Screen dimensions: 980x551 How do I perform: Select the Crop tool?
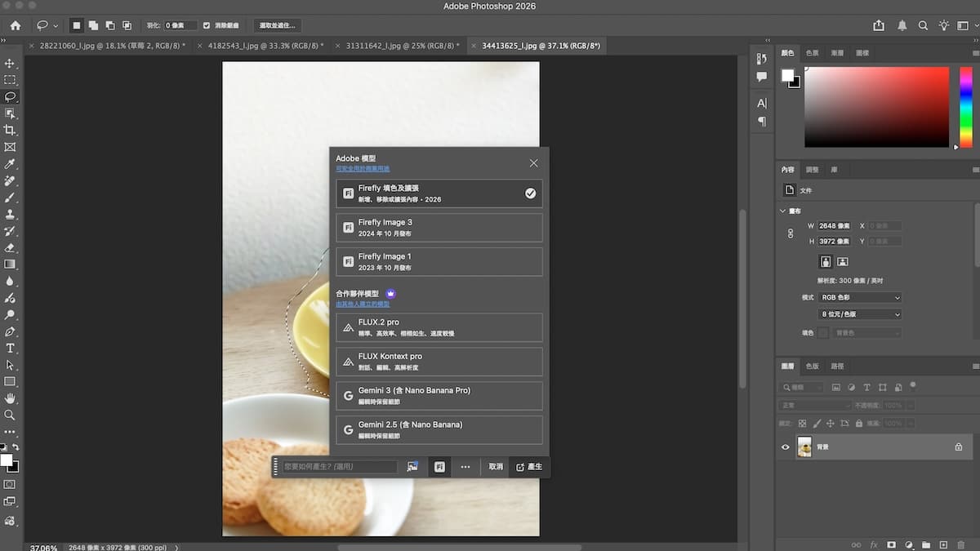click(x=10, y=131)
